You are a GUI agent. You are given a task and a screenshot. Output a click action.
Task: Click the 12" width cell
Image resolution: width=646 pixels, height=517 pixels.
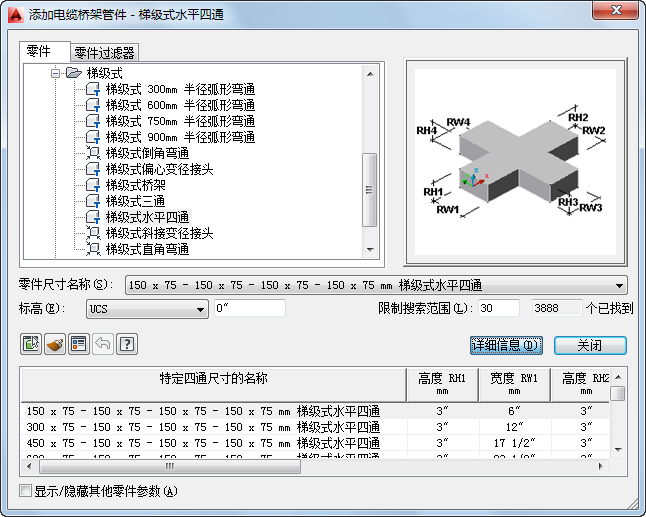(x=515, y=427)
